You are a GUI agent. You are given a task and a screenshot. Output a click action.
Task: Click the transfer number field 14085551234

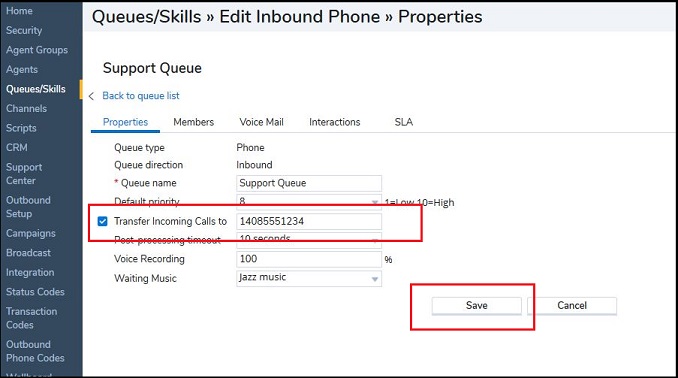pyautogui.click(x=309, y=221)
